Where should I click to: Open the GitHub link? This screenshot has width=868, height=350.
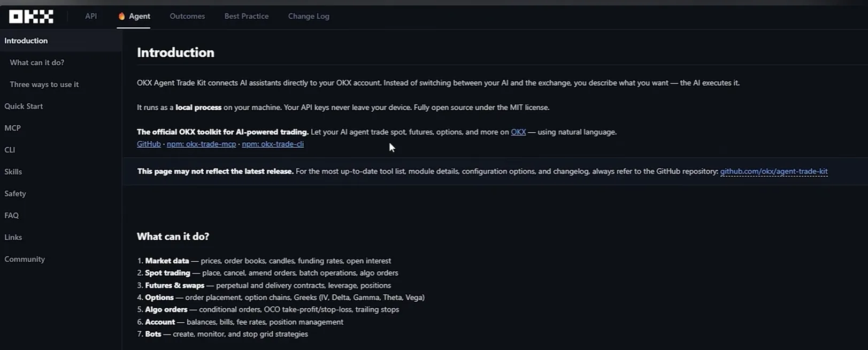[x=149, y=144]
